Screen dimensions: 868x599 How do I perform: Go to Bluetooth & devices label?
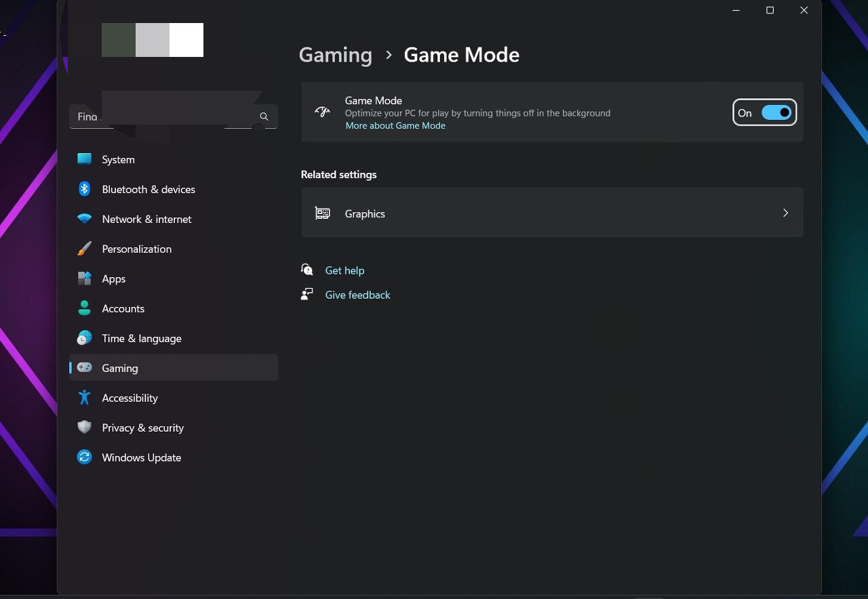point(149,190)
